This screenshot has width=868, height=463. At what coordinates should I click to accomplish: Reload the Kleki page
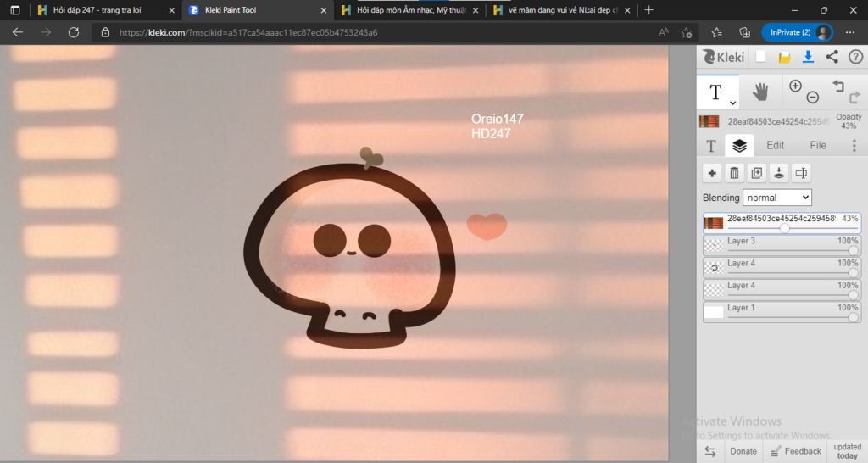coord(73,33)
